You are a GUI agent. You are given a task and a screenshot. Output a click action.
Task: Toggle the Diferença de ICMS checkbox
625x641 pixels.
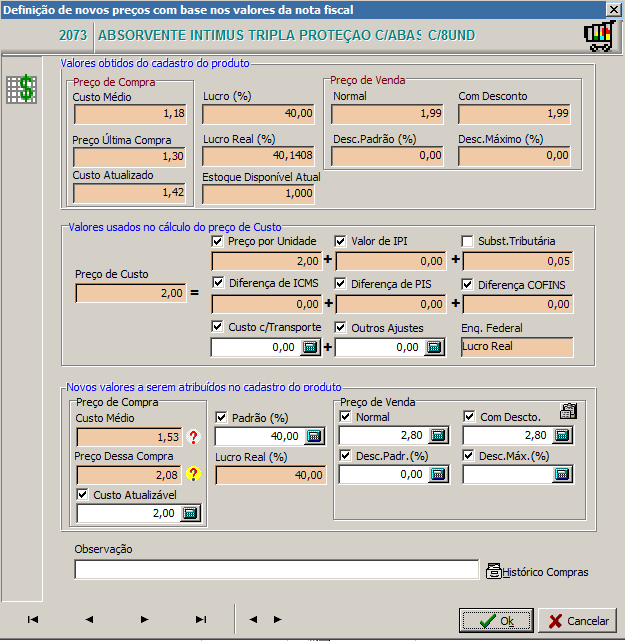coord(218,282)
